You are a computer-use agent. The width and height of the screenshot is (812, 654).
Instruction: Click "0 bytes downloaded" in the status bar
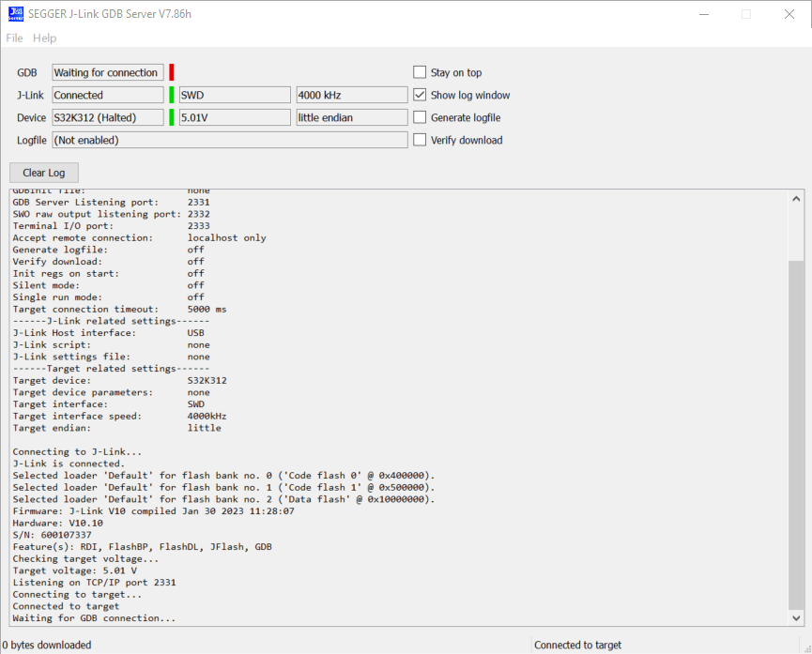[x=47, y=645]
